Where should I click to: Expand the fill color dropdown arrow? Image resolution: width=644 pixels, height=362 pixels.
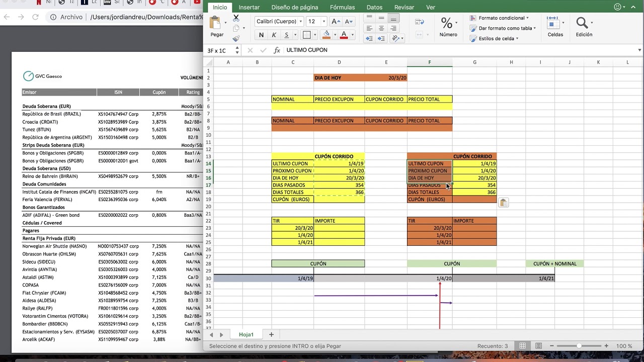[x=335, y=35]
